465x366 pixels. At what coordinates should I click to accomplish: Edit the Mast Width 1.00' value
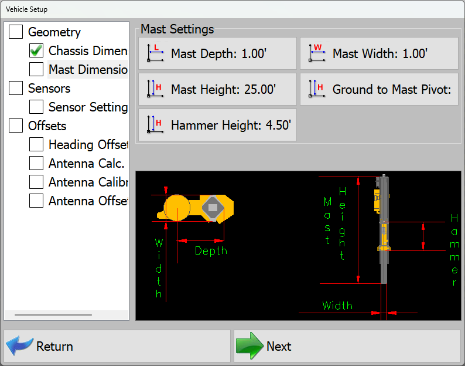(x=379, y=53)
